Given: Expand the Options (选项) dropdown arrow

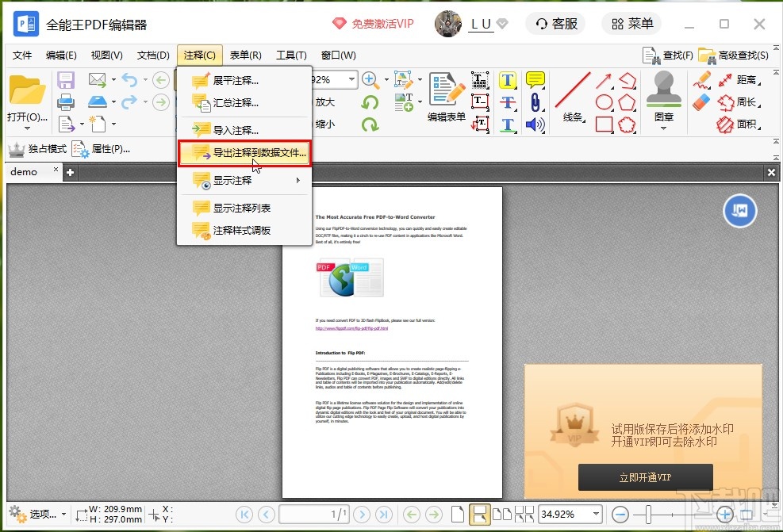Looking at the screenshot, I should (64, 514).
